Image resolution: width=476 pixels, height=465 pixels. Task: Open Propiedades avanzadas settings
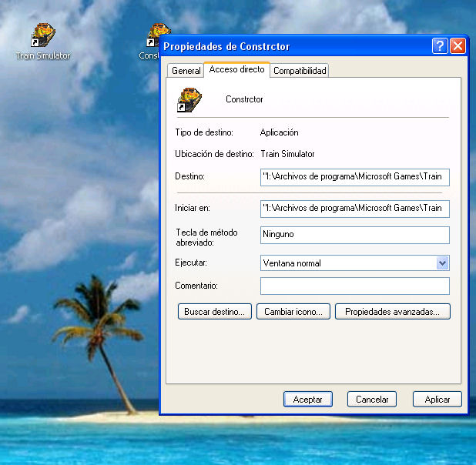pos(392,312)
